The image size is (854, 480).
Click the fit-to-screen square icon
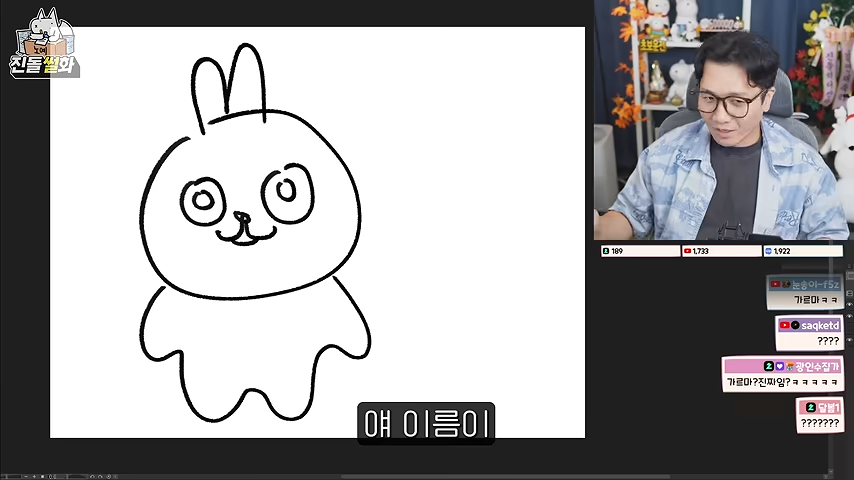point(42,477)
